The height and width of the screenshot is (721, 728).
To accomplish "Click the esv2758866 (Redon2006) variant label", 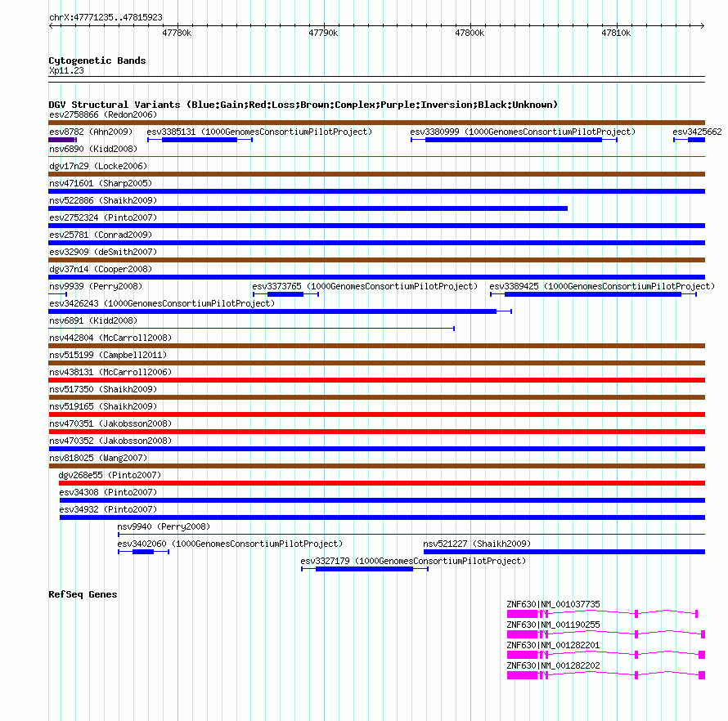I will tap(103, 114).
